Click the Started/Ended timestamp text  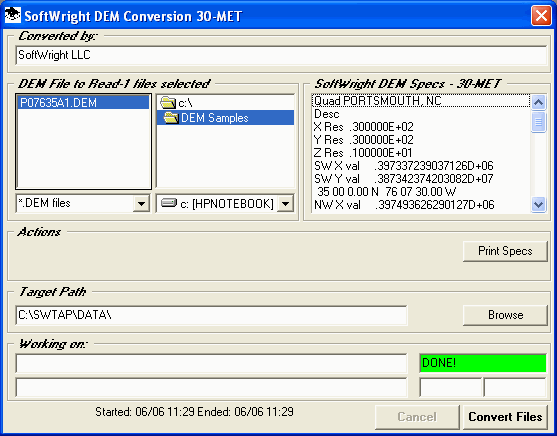click(194, 412)
